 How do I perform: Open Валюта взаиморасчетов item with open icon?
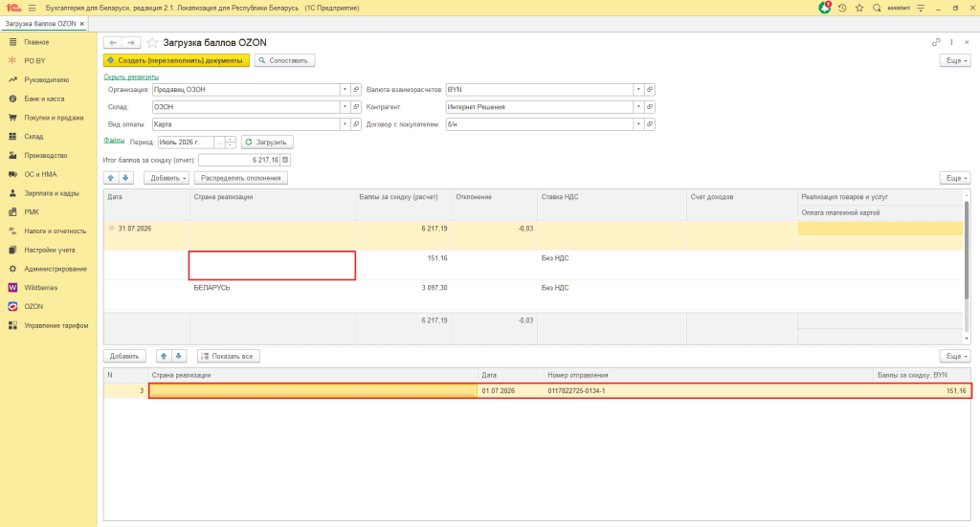[x=650, y=89]
